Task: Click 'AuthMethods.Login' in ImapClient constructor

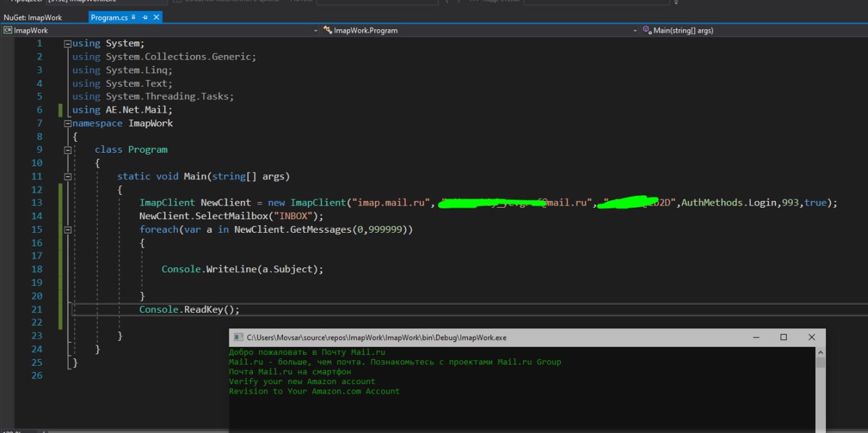Action: click(x=729, y=203)
